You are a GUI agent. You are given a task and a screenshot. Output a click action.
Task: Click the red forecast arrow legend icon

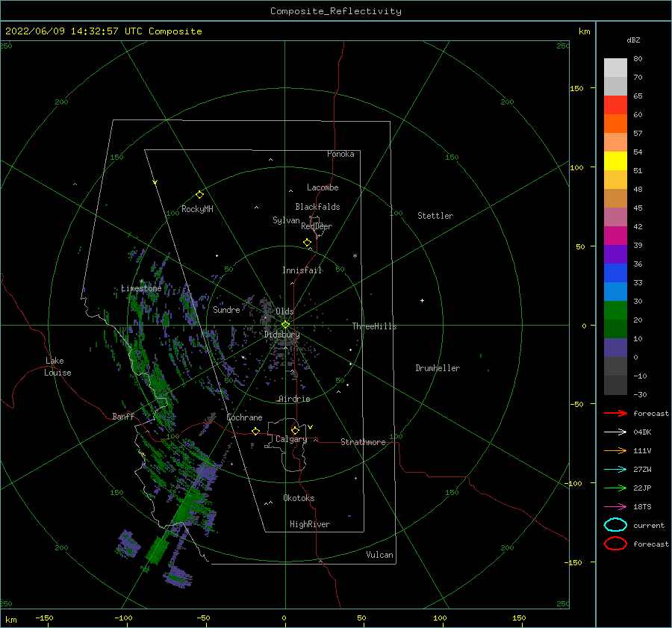coord(615,413)
